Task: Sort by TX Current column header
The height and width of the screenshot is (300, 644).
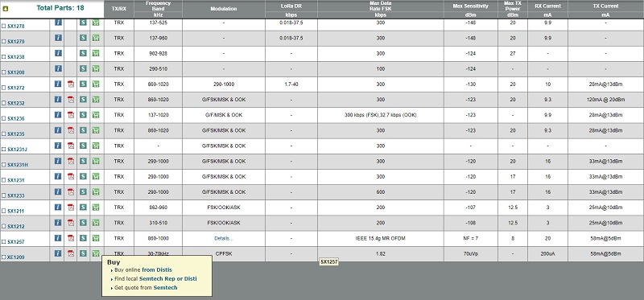Action: pyautogui.click(x=606, y=6)
